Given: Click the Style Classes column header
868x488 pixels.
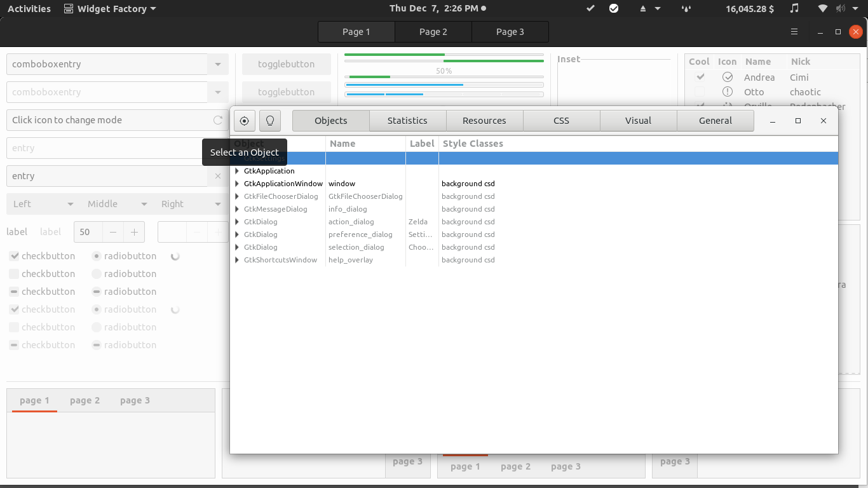Looking at the screenshot, I should [639, 144].
